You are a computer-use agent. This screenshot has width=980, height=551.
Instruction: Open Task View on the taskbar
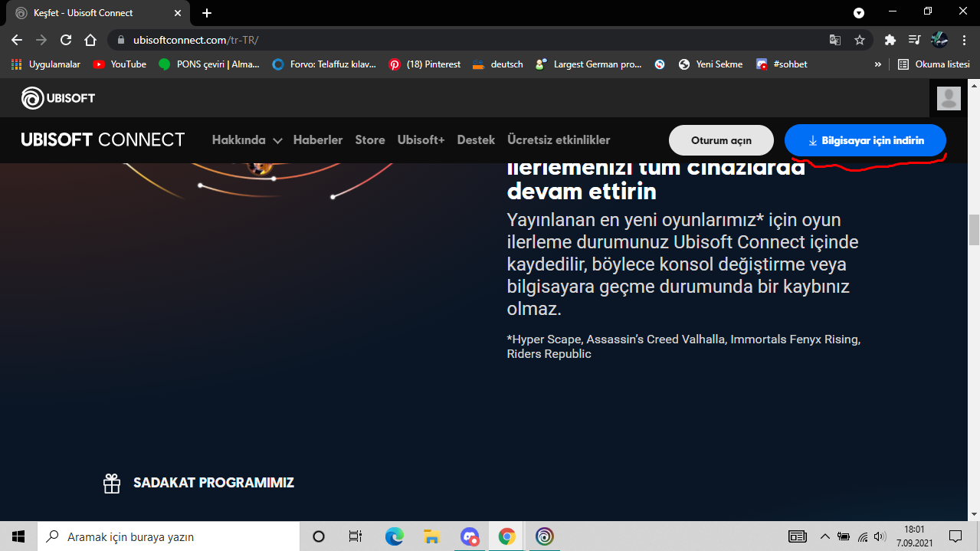pyautogui.click(x=356, y=536)
